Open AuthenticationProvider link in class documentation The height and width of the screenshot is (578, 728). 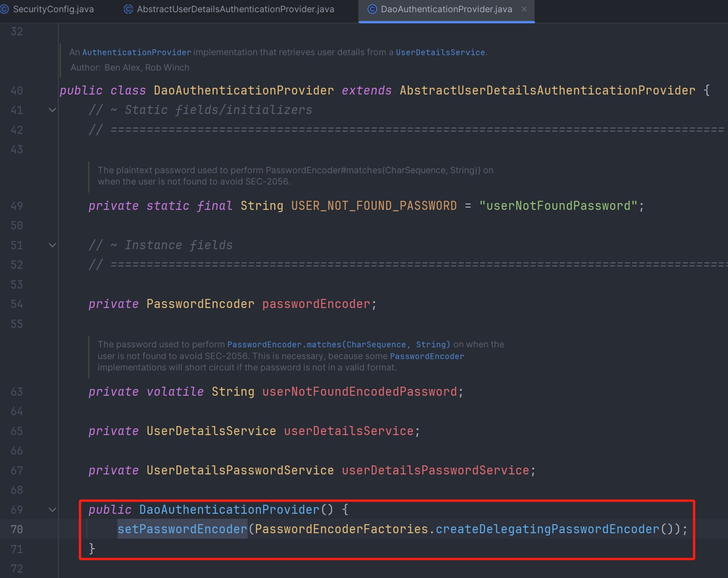coord(136,52)
